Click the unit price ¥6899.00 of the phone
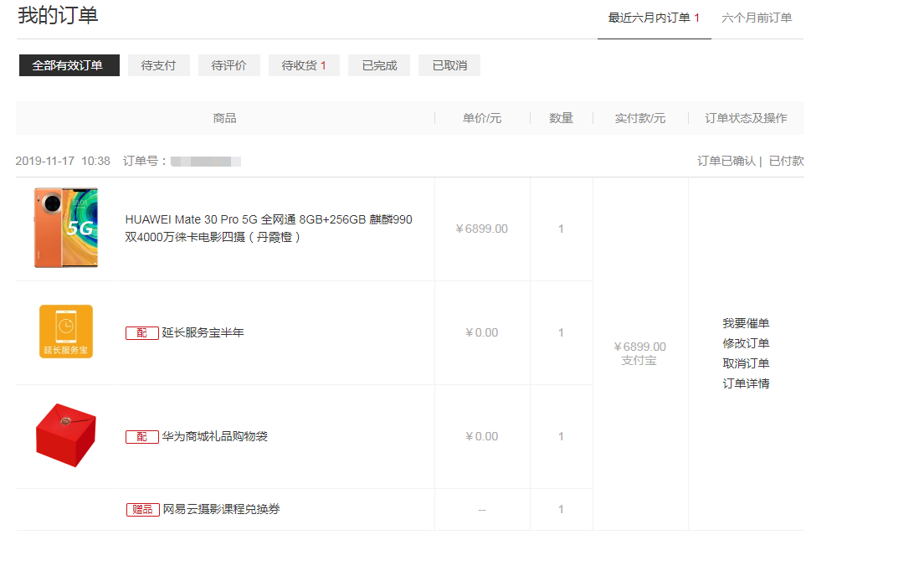This screenshot has height=576, width=924. (482, 229)
